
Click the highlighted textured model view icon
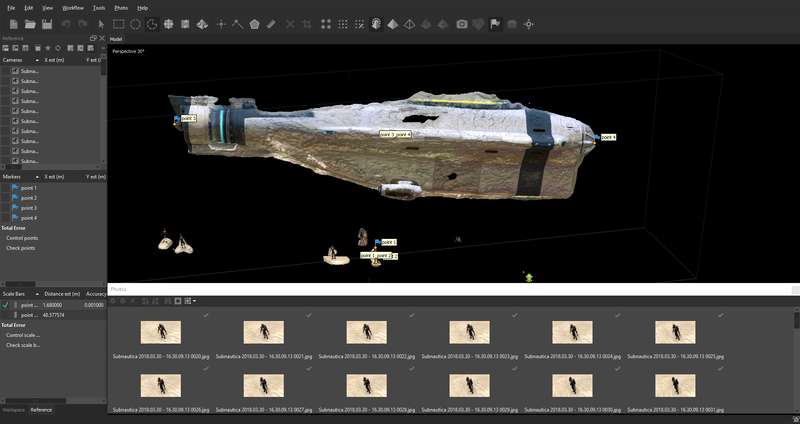(376, 24)
